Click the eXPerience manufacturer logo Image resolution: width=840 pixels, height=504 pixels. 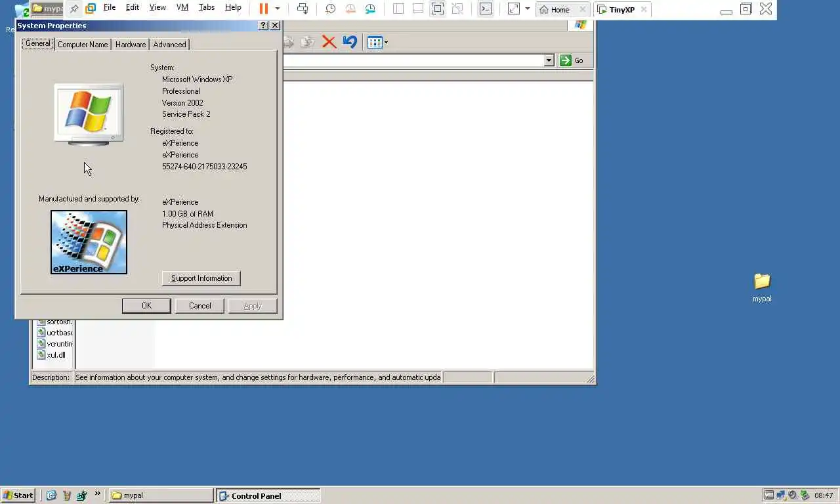(89, 242)
